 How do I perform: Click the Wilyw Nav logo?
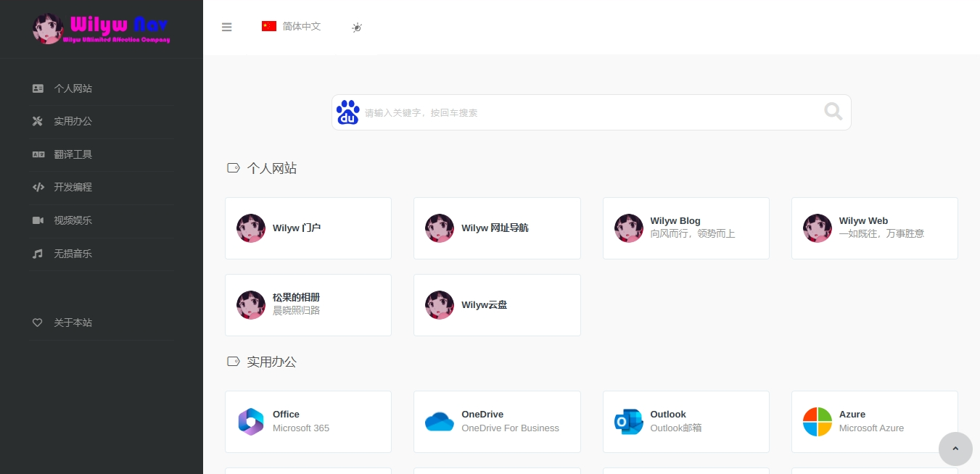tap(102, 29)
